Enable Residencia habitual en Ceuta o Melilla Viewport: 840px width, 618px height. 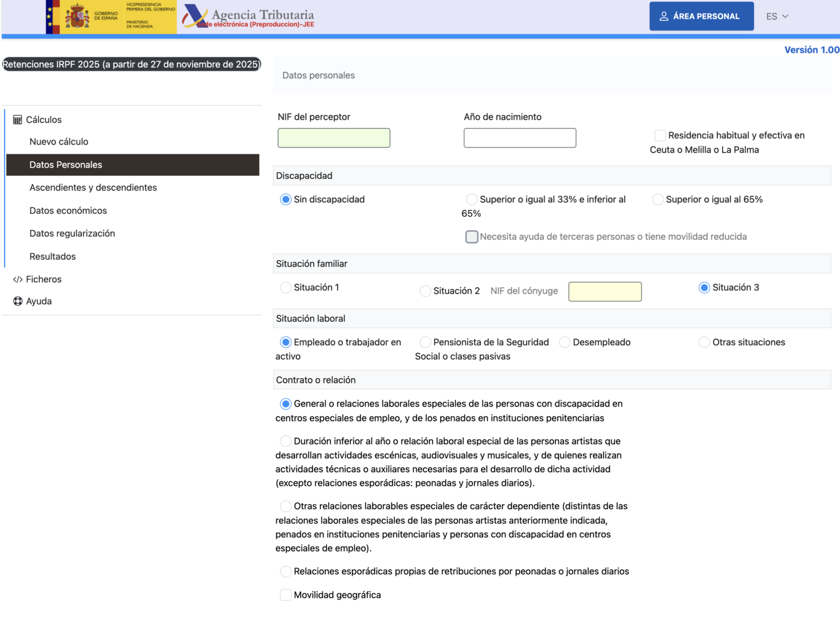(x=659, y=135)
